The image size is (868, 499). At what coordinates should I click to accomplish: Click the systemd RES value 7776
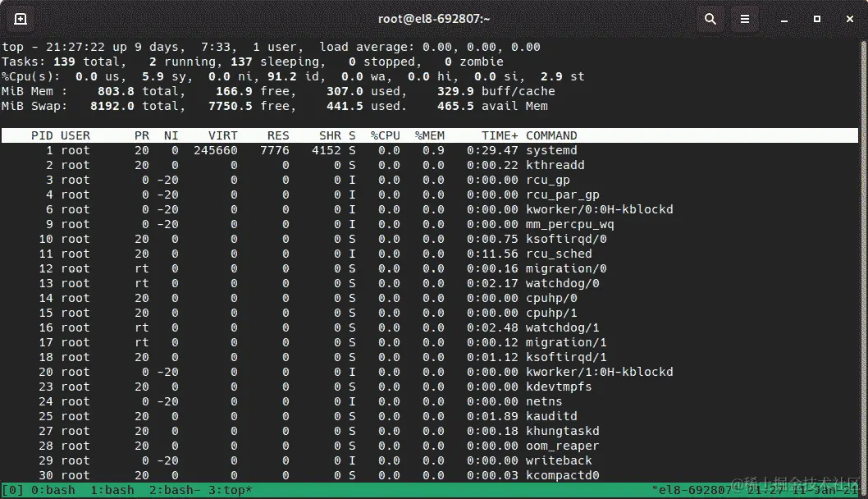275,150
